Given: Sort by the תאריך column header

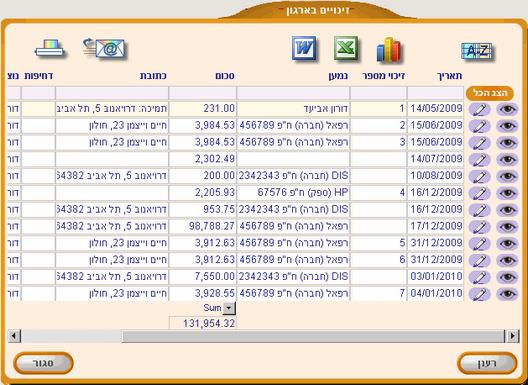Looking at the screenshot, I should click(450, 76).
